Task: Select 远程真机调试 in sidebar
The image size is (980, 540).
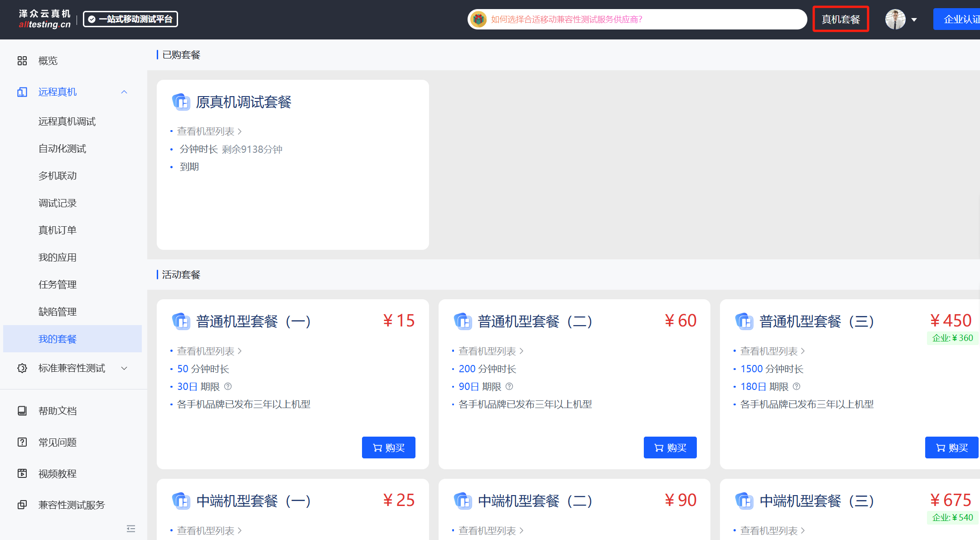Action: click(67, 122)
